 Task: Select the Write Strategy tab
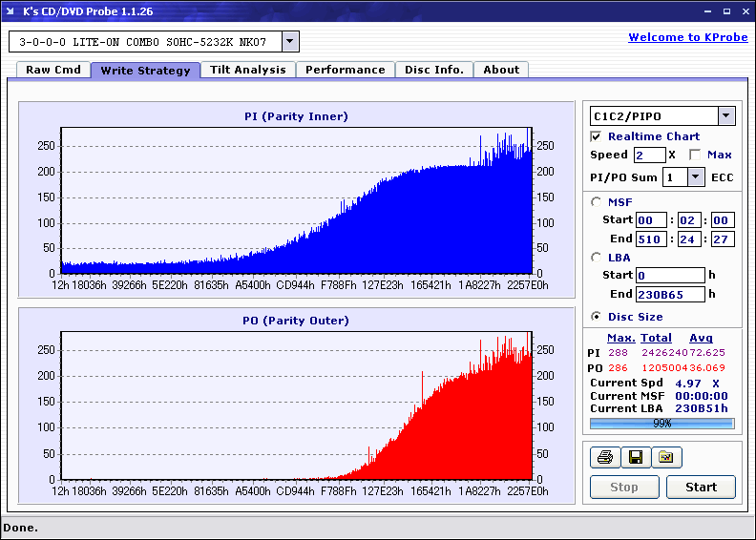[x=146, y=71]
